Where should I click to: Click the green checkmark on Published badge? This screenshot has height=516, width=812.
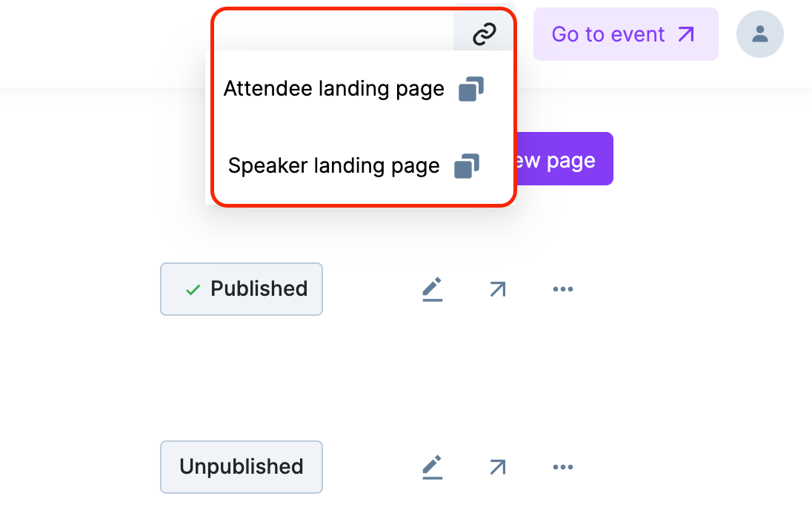click(x=193, y=290)
